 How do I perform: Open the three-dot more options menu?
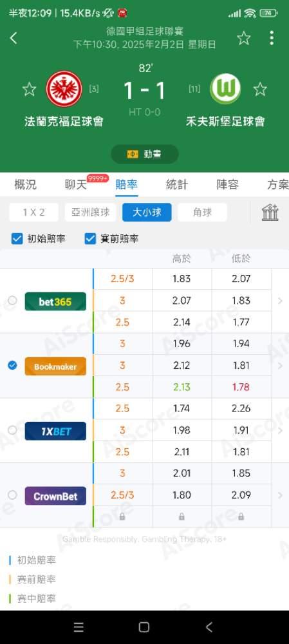click(272, 38)
